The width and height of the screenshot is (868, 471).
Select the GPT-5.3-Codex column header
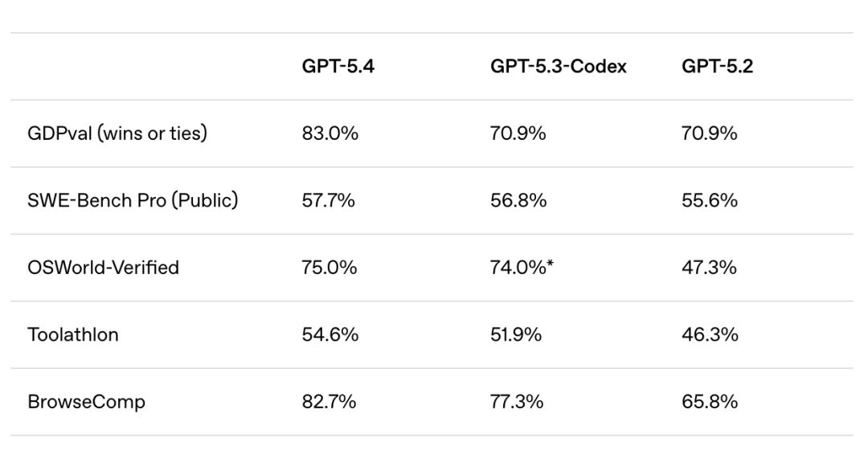point(558,67)
